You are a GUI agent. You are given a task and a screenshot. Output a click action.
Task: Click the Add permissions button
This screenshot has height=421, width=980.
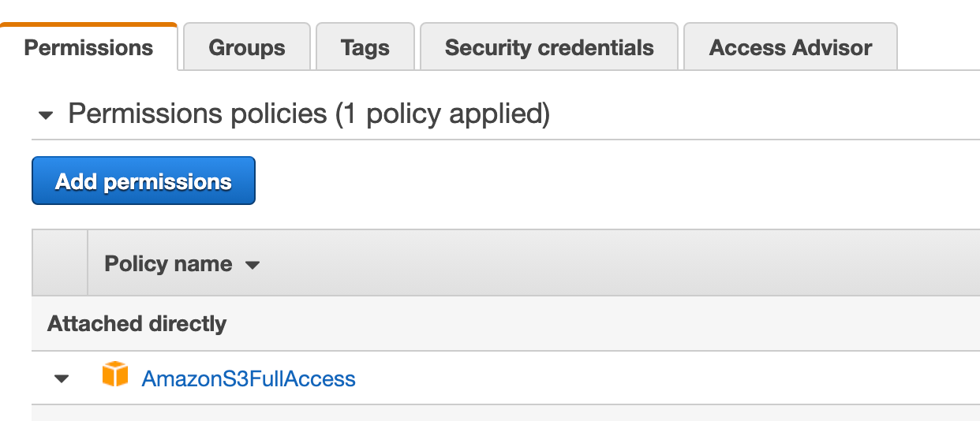(x=144, y=181)
